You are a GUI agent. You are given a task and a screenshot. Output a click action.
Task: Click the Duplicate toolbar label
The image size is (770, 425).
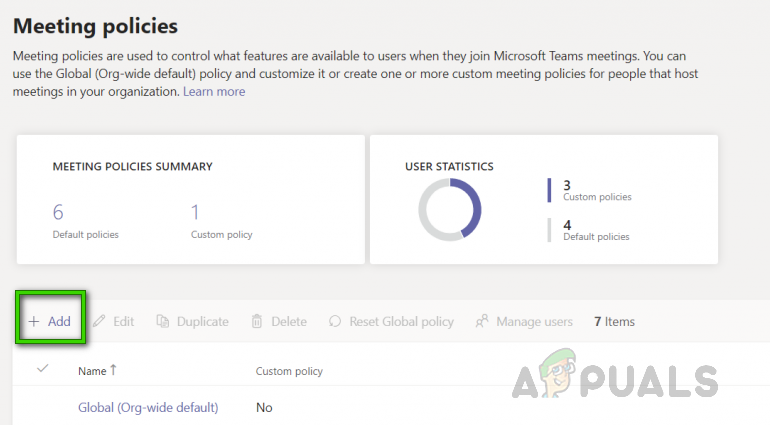pyautogui.click(x=203, y=321)
